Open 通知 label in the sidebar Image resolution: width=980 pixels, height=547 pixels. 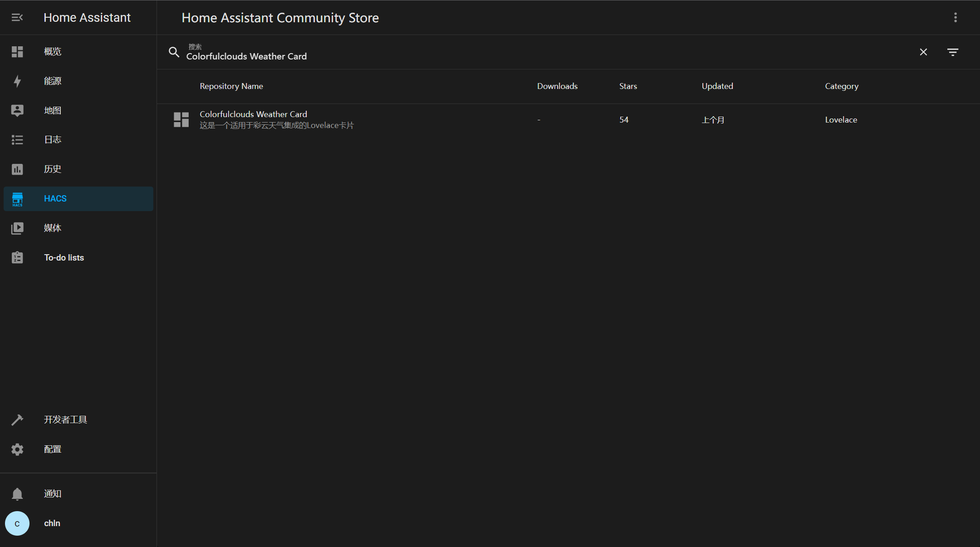point(53,493)
